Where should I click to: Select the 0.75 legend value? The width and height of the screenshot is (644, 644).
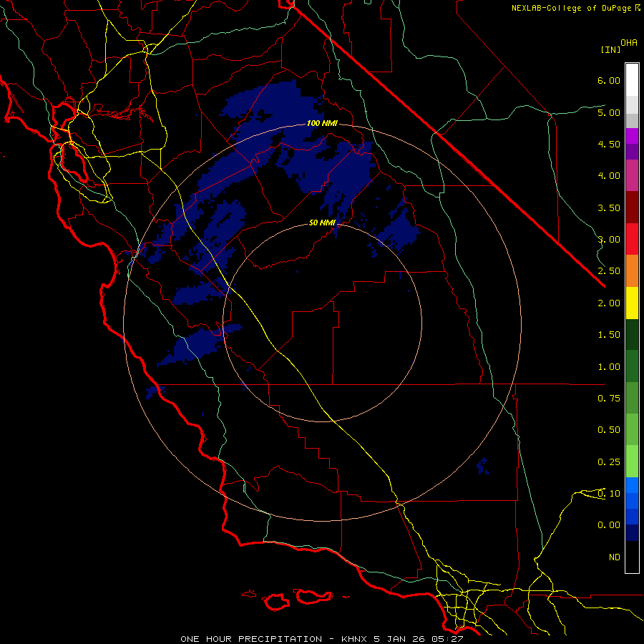pos(609,399)
